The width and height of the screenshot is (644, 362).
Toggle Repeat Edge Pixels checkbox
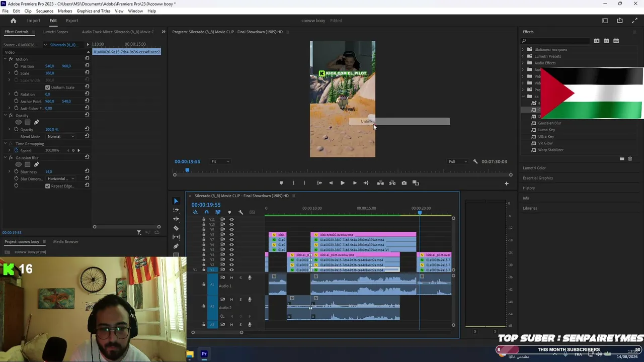click(x=48, y=186)
